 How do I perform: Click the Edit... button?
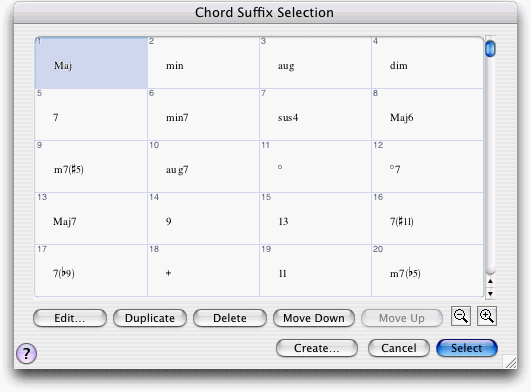click(70, 318)
